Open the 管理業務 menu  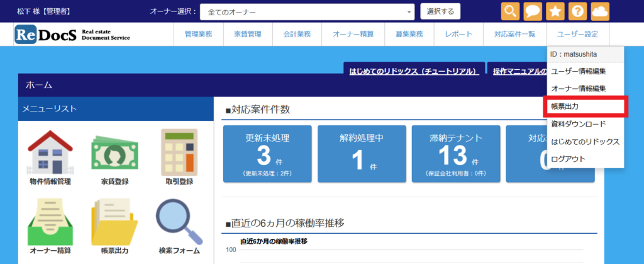tap(198, 35)
